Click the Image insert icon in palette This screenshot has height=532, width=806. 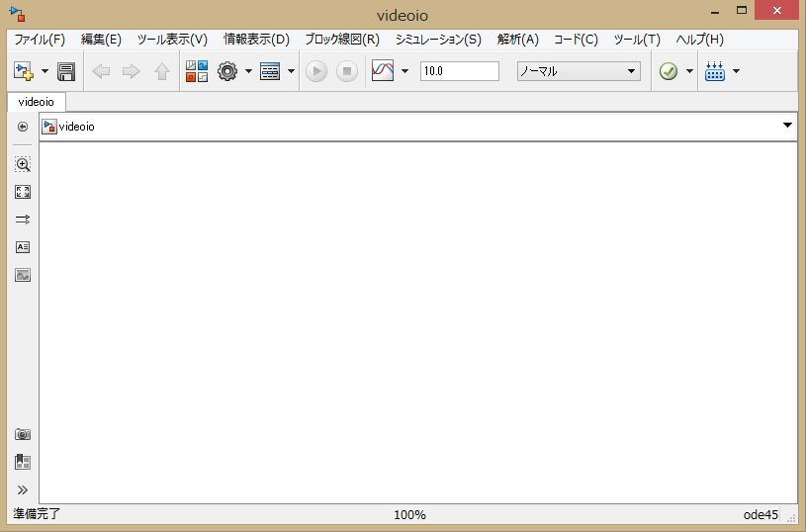pos(23,275)
